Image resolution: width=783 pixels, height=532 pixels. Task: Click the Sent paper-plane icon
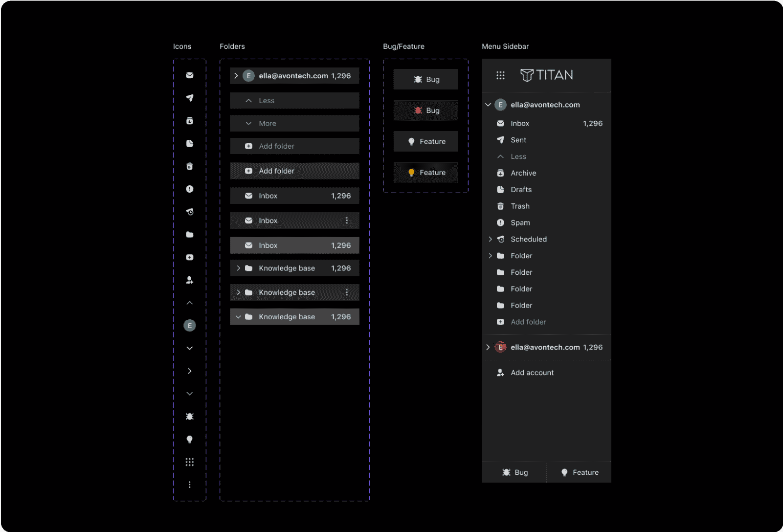pyautogui.click(x=190, y=98)
